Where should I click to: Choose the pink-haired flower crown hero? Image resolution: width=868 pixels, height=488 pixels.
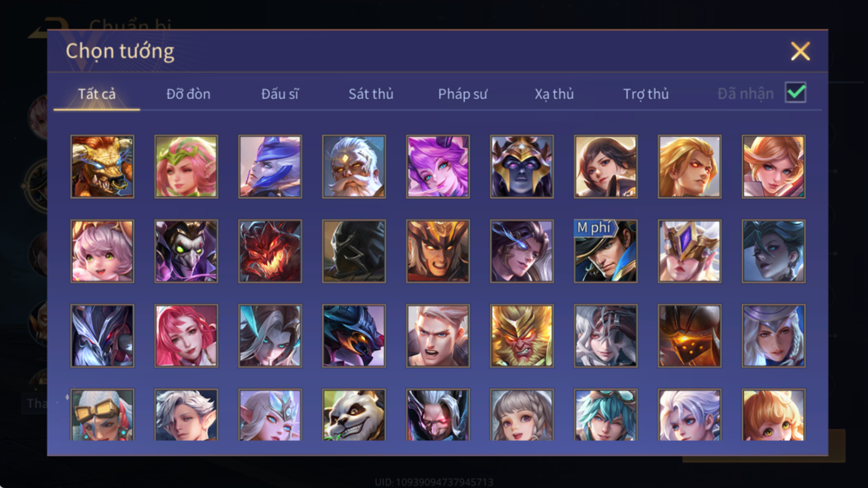pos(186,167)
